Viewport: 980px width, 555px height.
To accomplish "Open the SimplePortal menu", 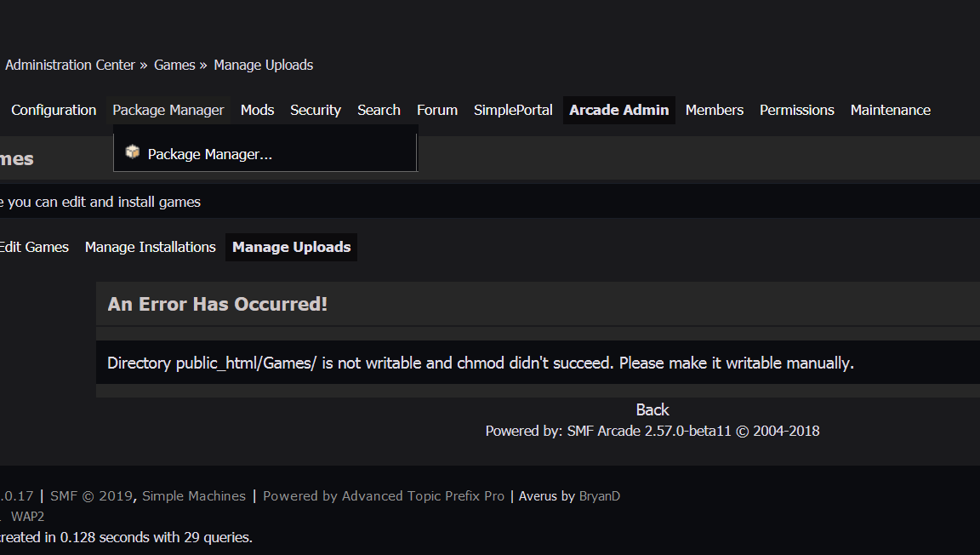I will (513, 110).
